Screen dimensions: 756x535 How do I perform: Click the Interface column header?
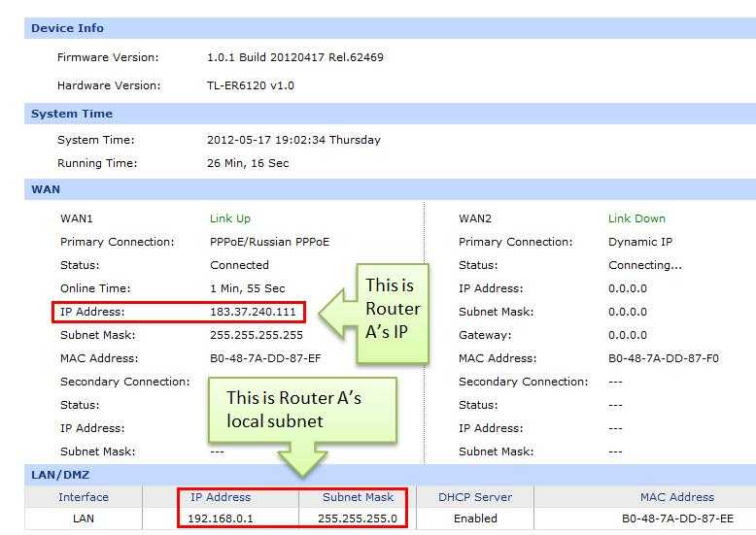point(84,497)
